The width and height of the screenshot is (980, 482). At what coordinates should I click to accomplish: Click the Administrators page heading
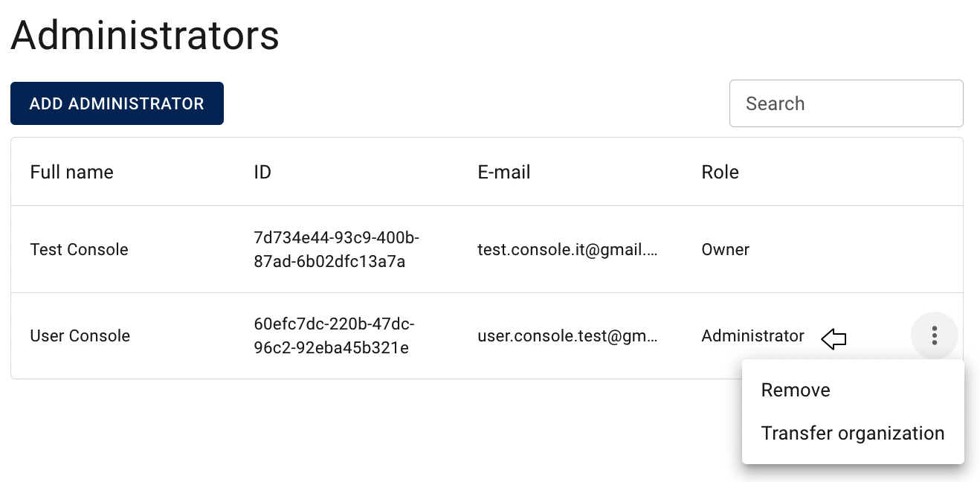click(x=145, y=35)
